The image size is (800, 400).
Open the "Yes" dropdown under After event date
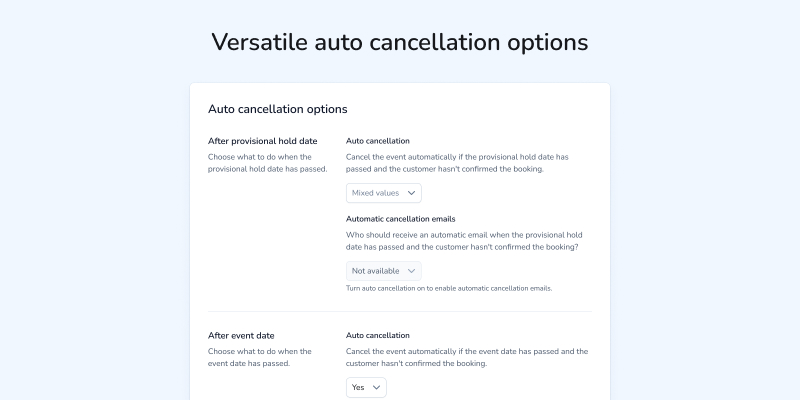coord(365,387)
